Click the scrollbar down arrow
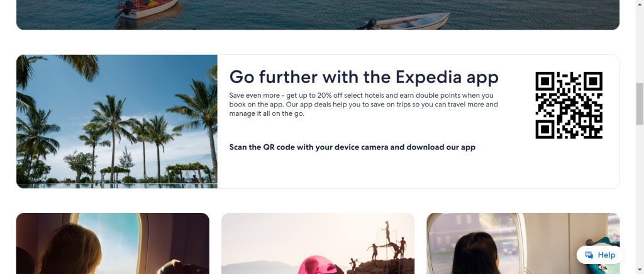644x274 pixels. [640, 271]
